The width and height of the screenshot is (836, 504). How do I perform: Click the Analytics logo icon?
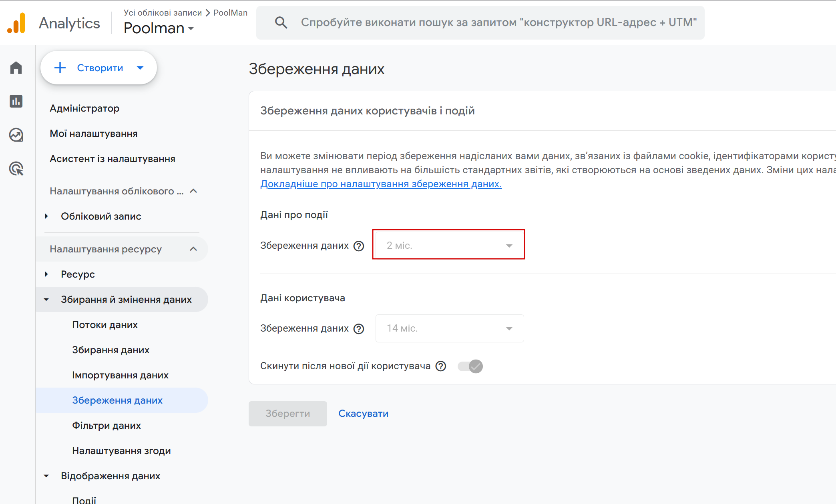click(x=16, y=23)
